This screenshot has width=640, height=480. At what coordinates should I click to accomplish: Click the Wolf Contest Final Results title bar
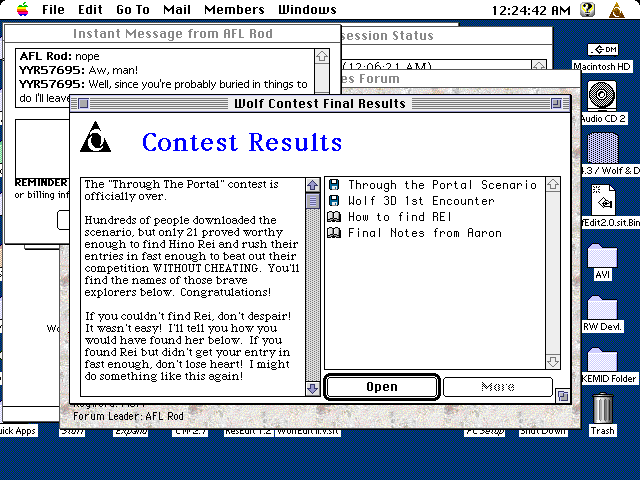(320, 104)
